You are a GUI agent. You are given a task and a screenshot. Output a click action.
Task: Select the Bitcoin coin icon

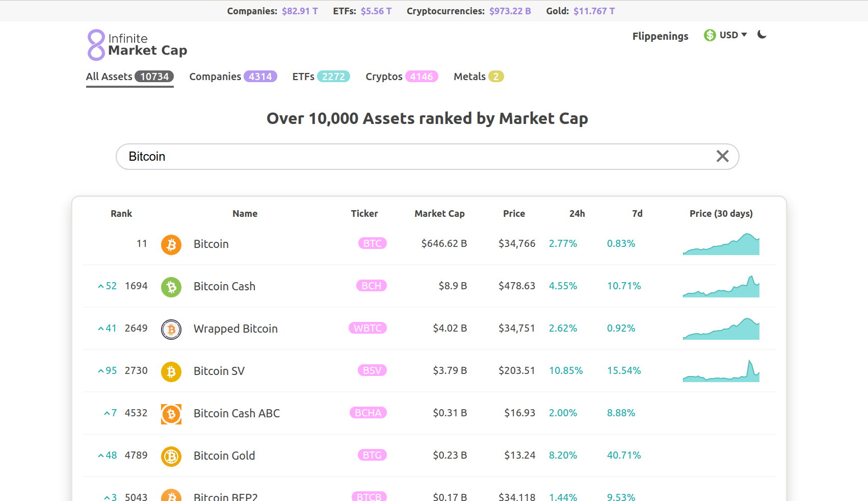pyautogui.click(x=171, y=245)
